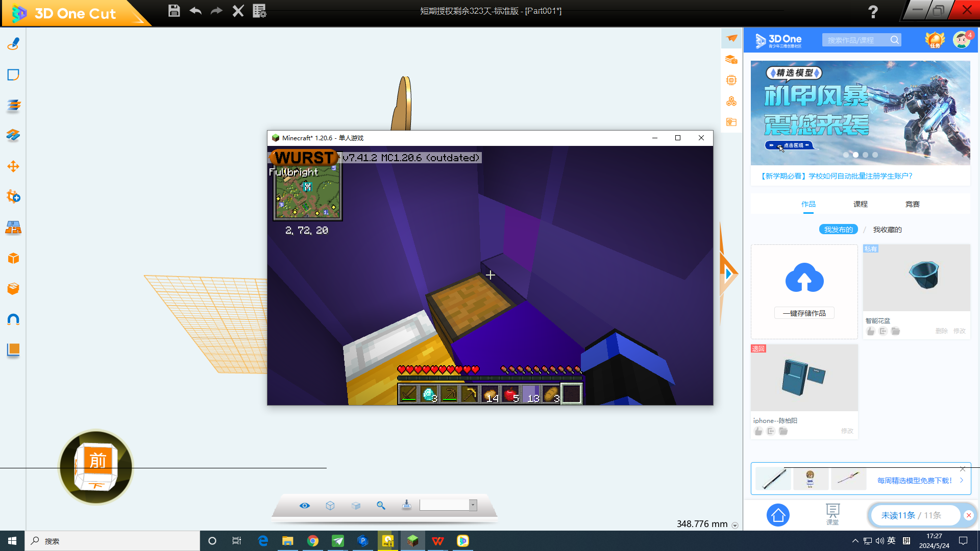Click the undo arrow icon
Viewport: 980px width, 551px height.
click(x=195, y=11)
